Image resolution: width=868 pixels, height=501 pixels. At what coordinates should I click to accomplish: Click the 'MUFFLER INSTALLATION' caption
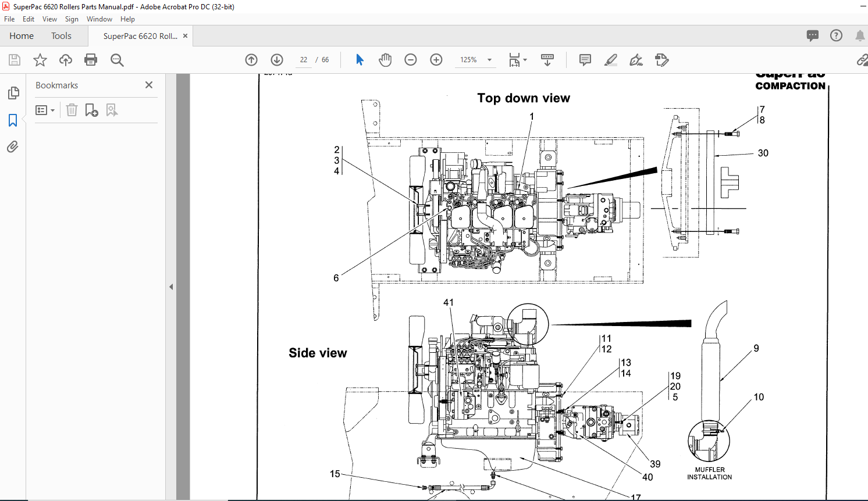(710, 474)
